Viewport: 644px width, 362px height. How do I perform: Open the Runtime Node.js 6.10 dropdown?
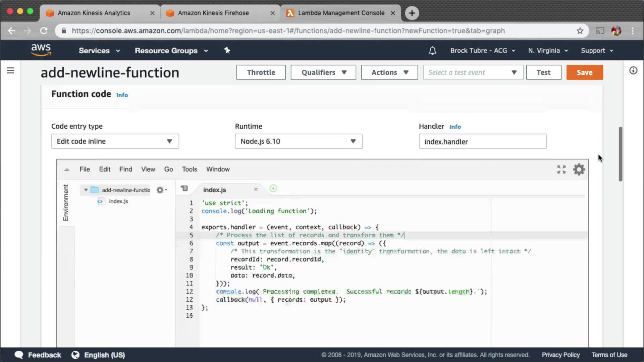pos(298,141)
